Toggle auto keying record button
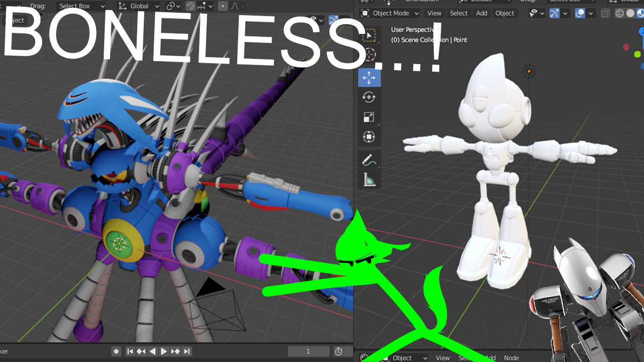Viewport: 644px width, 362px height. [116, 351]
